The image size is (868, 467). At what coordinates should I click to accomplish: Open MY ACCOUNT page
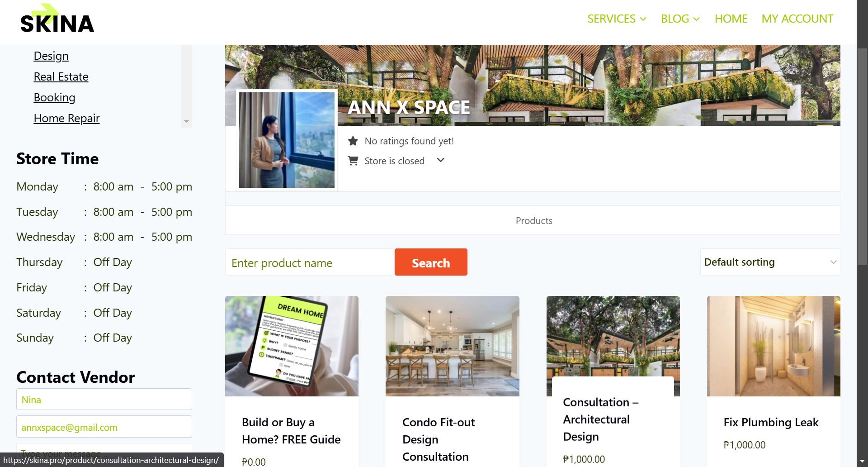(x=797, y=19)
